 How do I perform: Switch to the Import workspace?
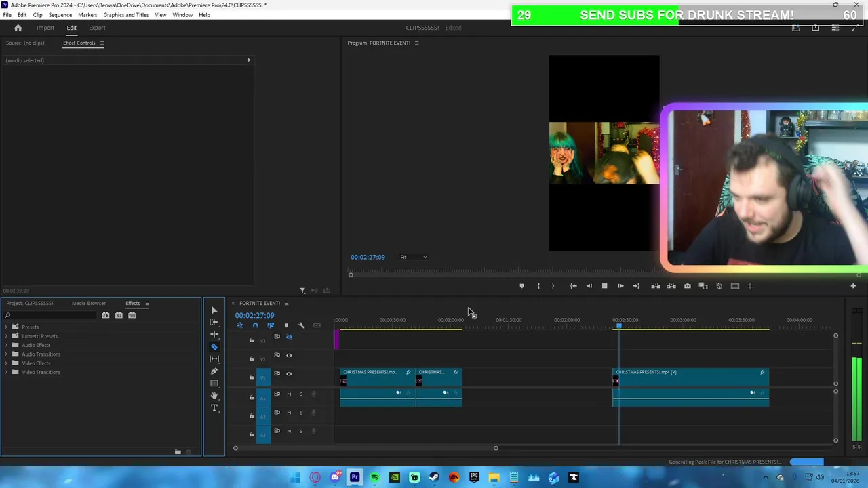pyautogui.click(x=45, y=28)
